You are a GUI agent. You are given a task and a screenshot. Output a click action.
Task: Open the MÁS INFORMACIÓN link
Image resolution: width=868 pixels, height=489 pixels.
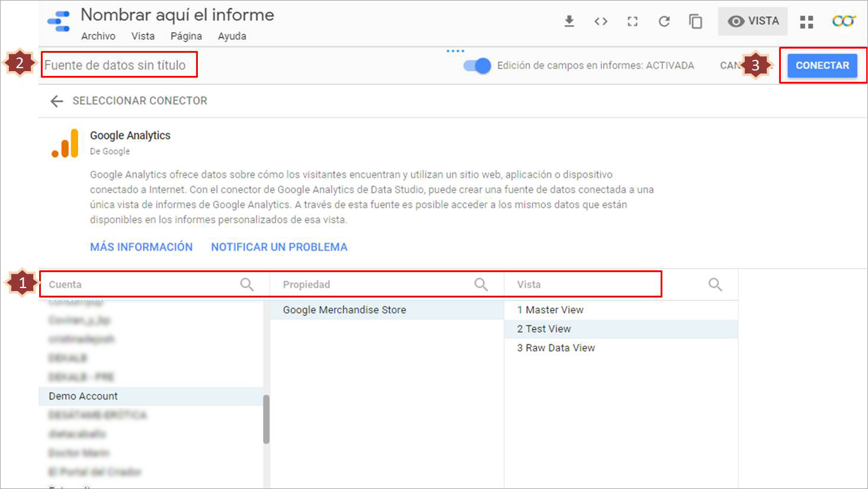(x=141, y=247)
